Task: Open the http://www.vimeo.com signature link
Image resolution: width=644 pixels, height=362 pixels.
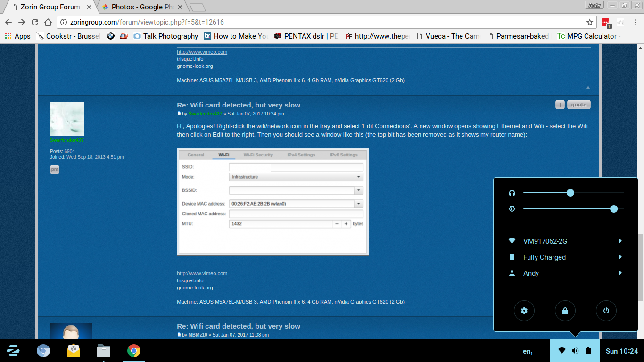Action: [x=202, y=273]
